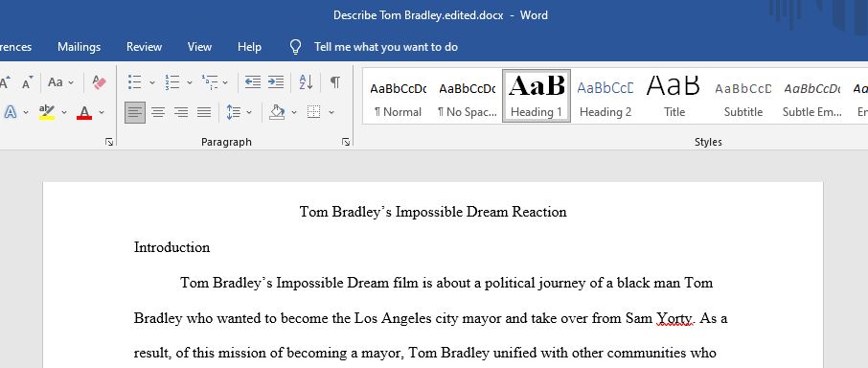Increase paragraph indent
This screenshot has height=368, width=868.
click(x=276, y=82)
